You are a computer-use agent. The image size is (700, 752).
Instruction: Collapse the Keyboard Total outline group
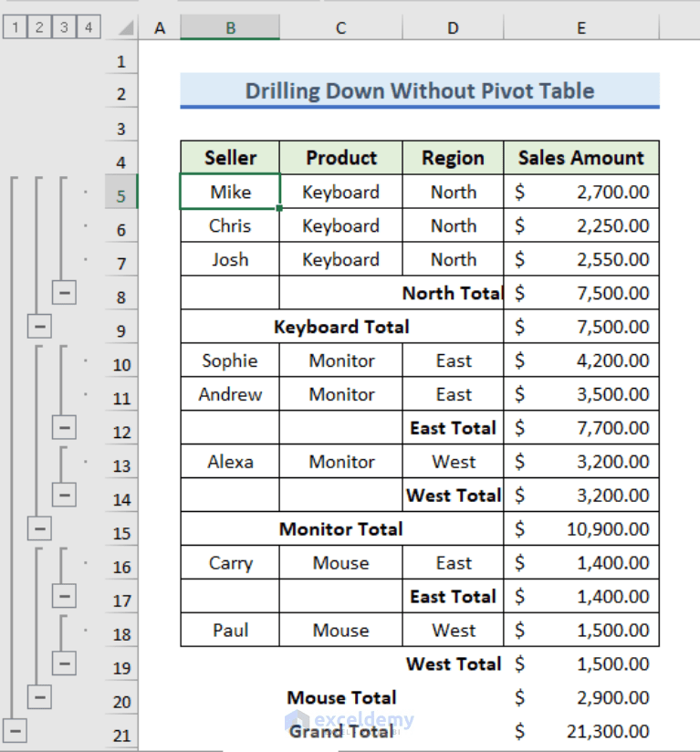tap(39, 326)
